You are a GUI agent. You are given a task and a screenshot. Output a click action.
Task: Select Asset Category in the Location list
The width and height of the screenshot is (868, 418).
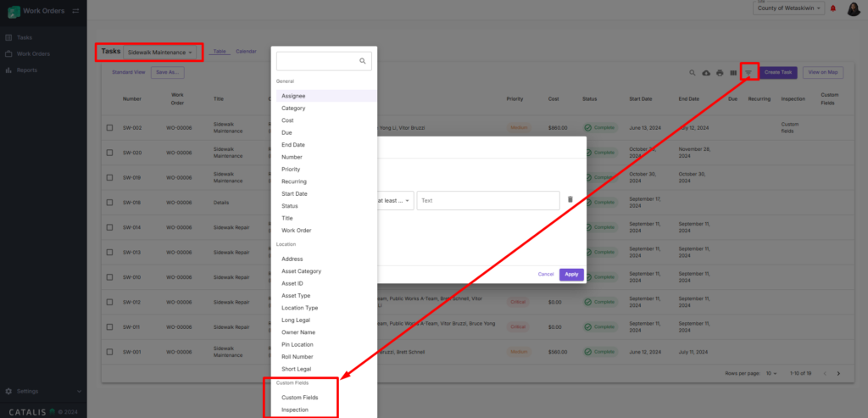(x=301, y=271)
